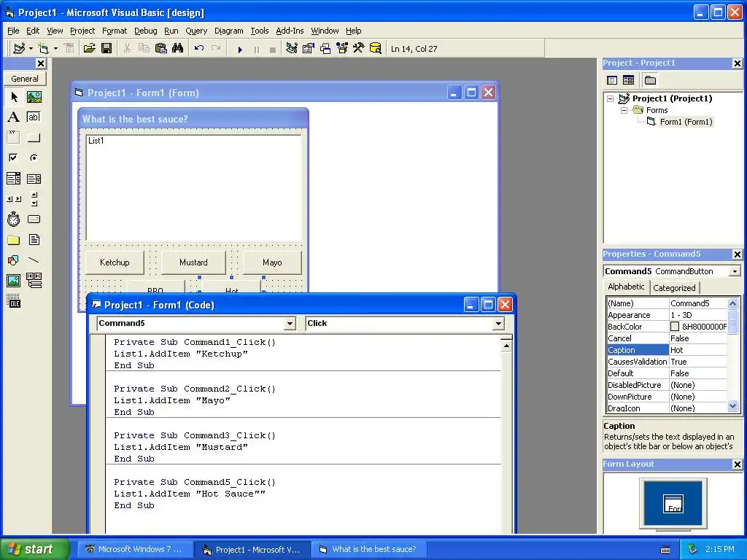Select the ListBox control tool

point(34,179)
